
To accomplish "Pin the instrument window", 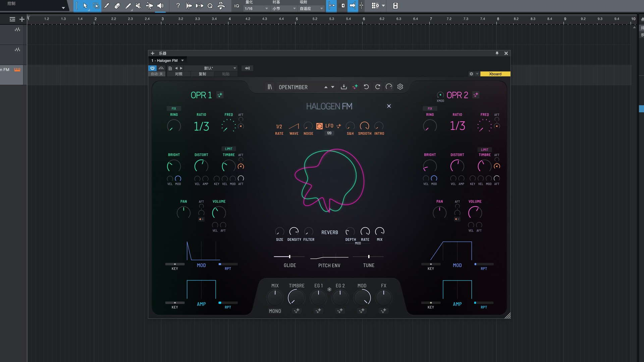I will [x=497, y=53].
